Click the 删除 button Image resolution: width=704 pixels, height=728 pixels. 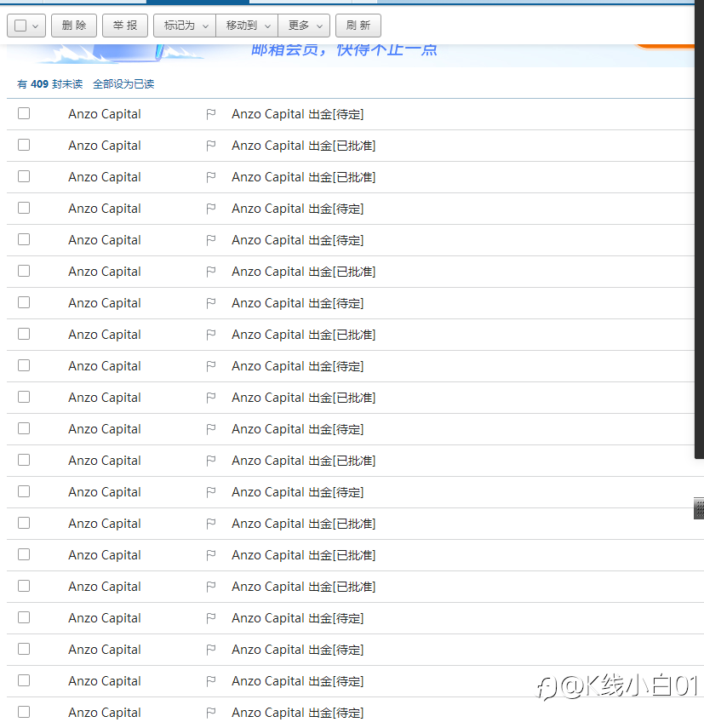point(74,26)
